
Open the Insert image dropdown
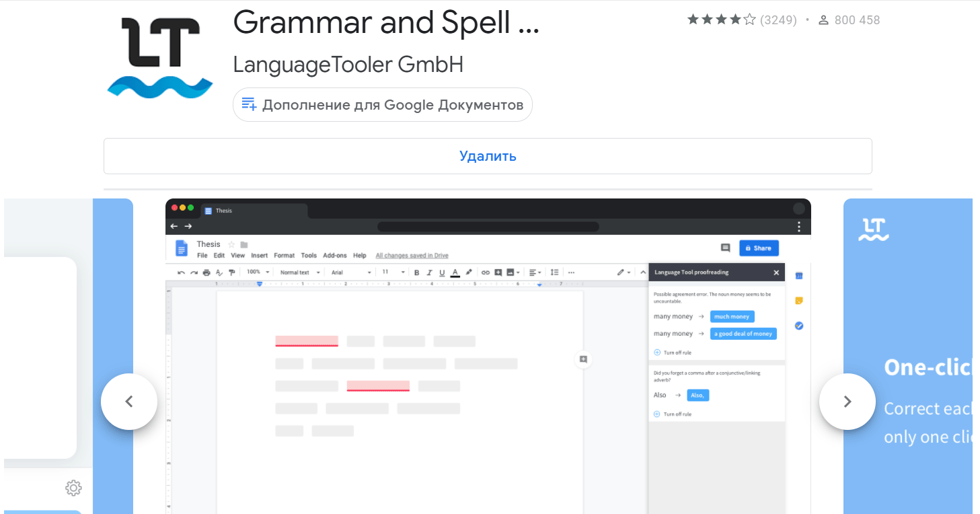coord(513,272)
